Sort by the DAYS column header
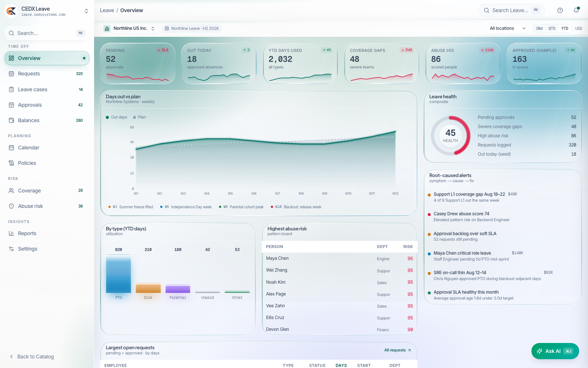 point(341,365)
